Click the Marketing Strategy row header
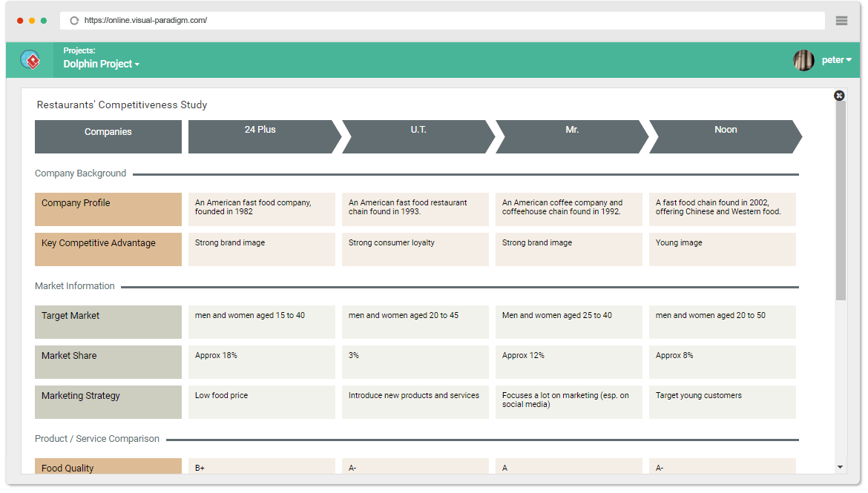 point(108,402)
